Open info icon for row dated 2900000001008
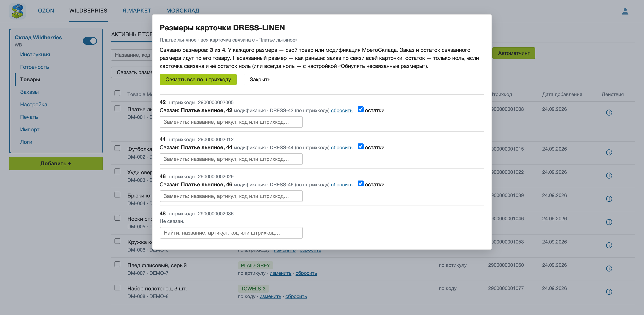 click(609, 113)
